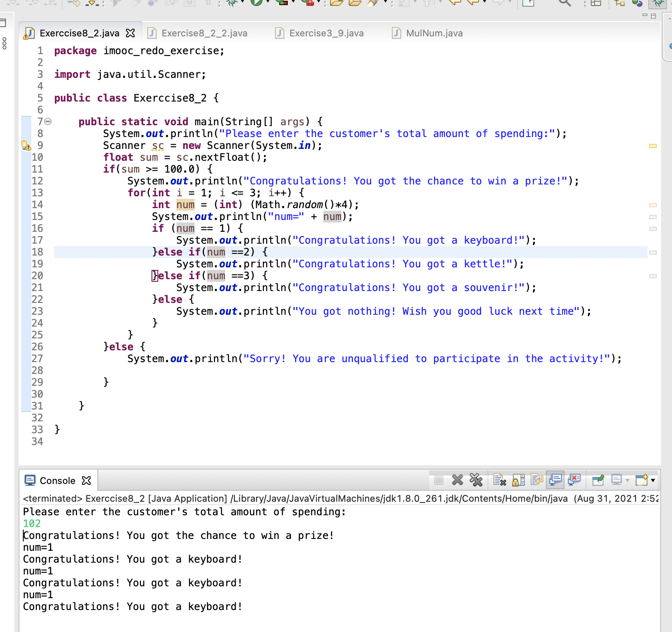672x632 pixels.
Task: Click the Display Selected Console icon
Action: coord(617,480)
